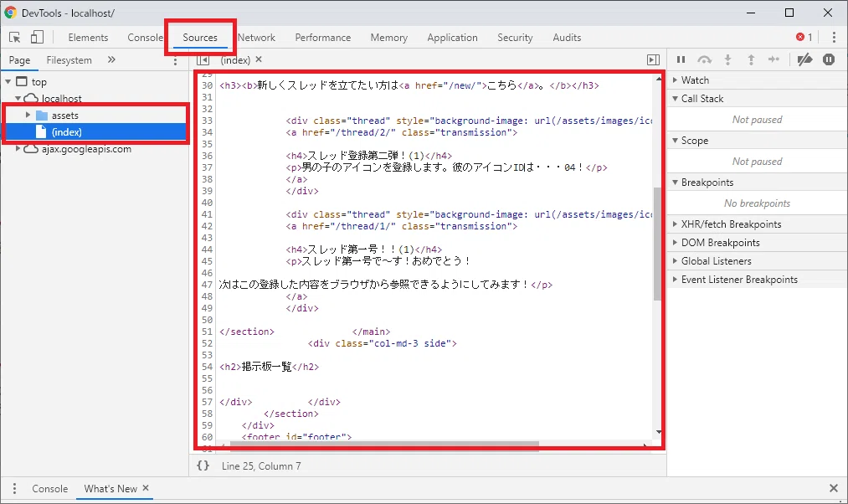Pretty print the source with braces icon
This screenshot has height=504, width=848.
(x=203, y=465)
